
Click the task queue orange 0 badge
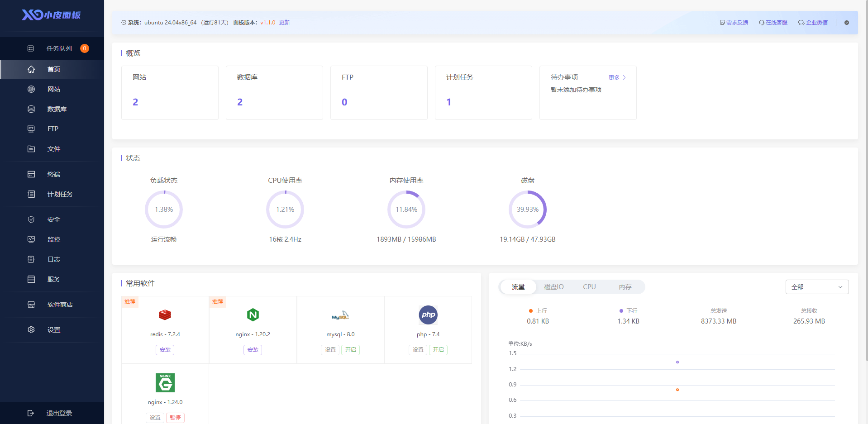tap(85, 48)
